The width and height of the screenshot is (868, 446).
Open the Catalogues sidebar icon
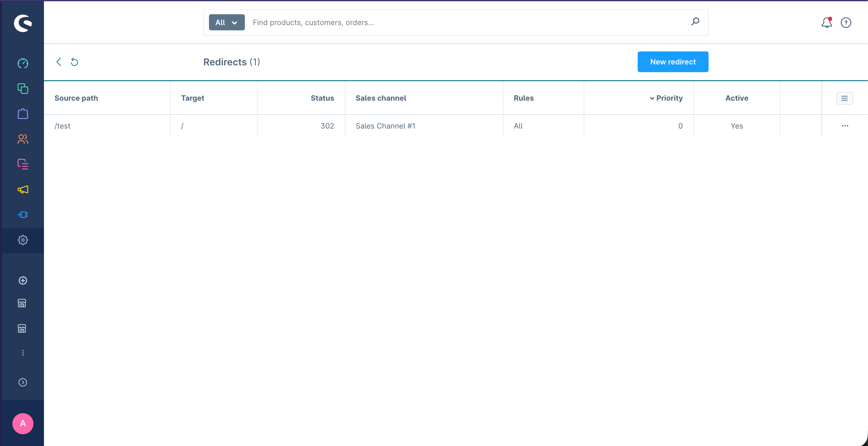23,89
